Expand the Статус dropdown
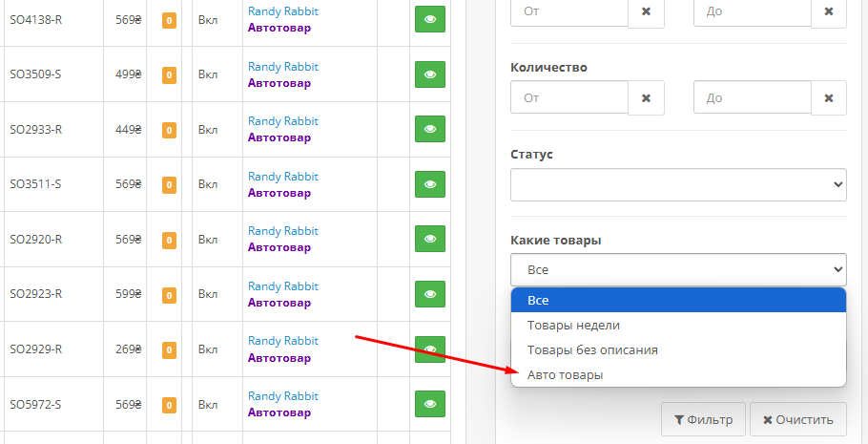The width and height of the screenshot is (868, 444). click(678, 183)
